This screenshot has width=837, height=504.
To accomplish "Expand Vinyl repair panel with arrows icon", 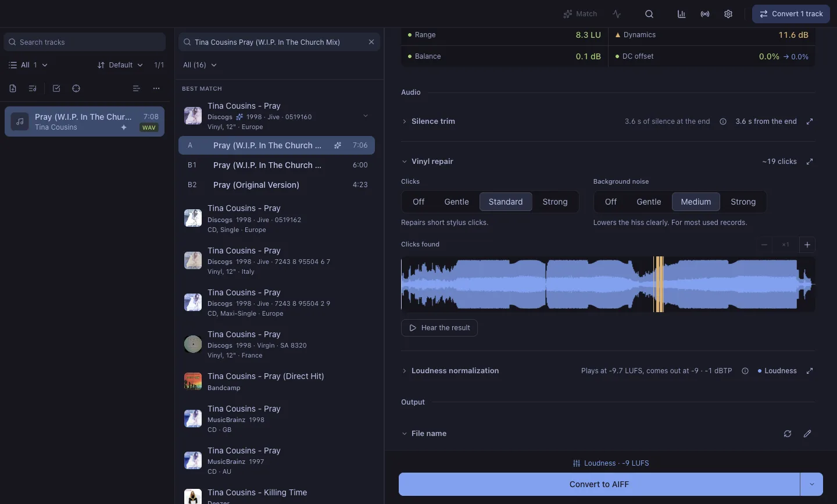I will point(810,162).
